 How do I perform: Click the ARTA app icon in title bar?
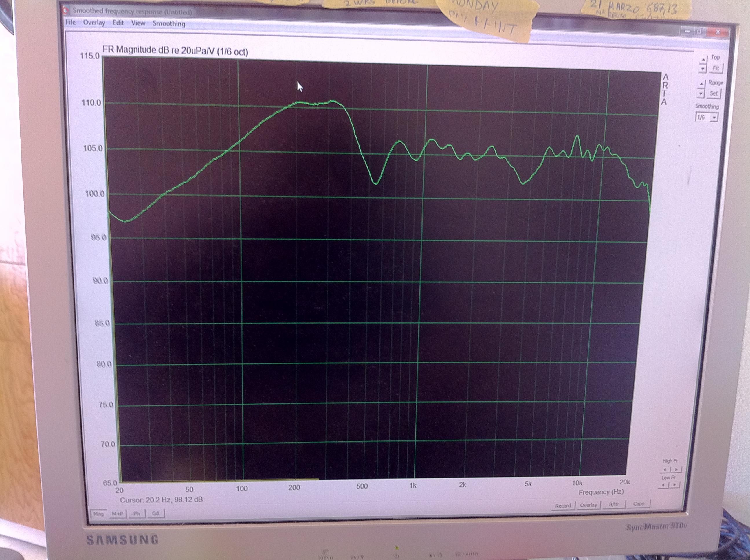pos(66,10)
